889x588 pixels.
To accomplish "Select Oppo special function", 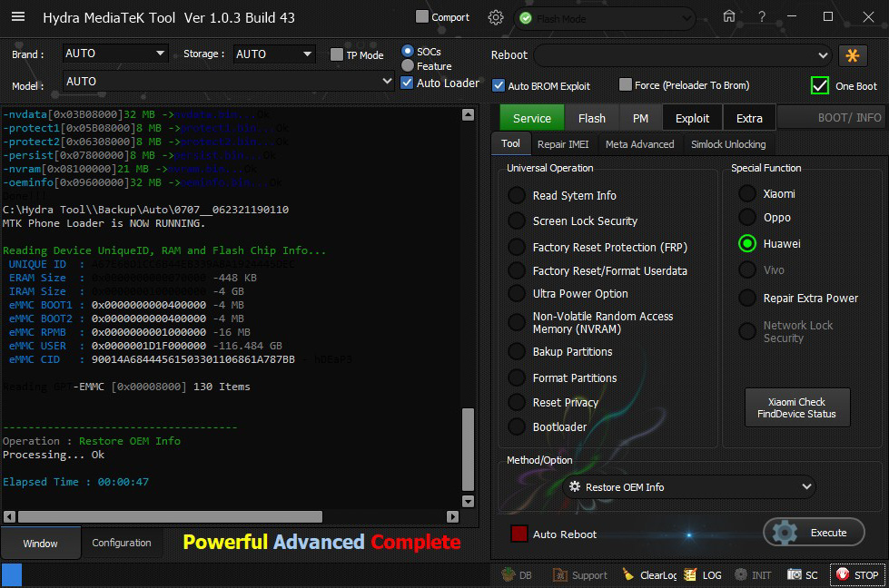I will [747, 218].
